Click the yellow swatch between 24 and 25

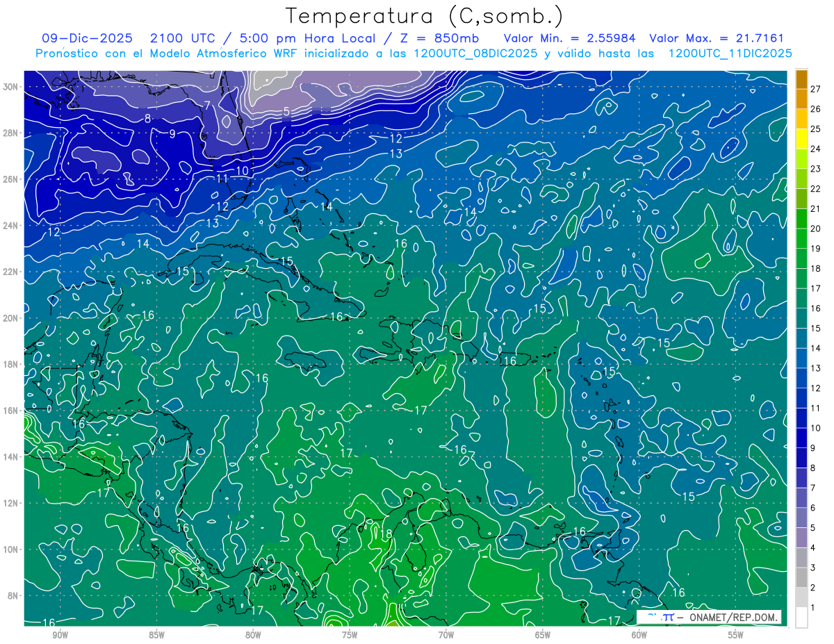click(x=801, y=138)
